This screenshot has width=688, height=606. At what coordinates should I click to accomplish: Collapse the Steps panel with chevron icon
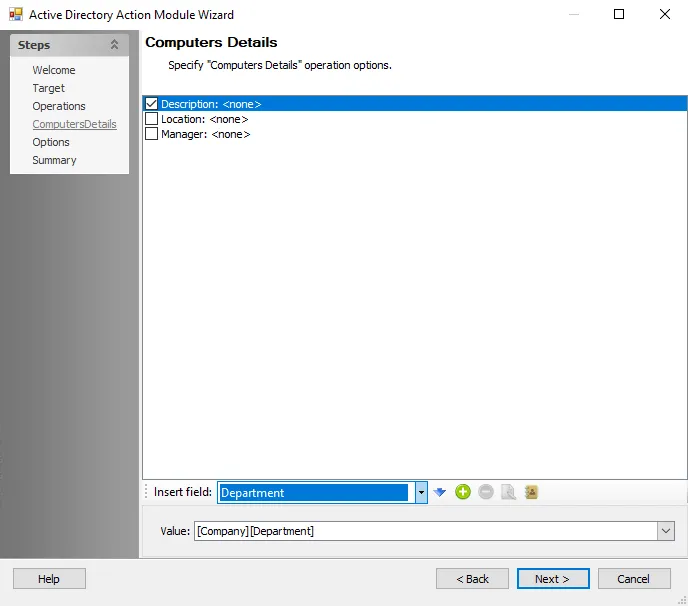click(x=114, y=44)
